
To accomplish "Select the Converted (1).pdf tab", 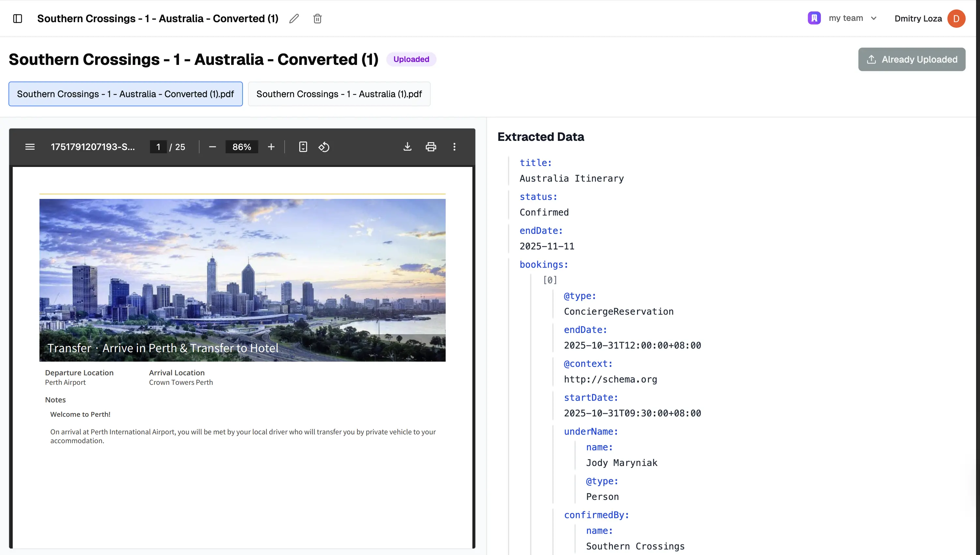I will tap(126, 94).
